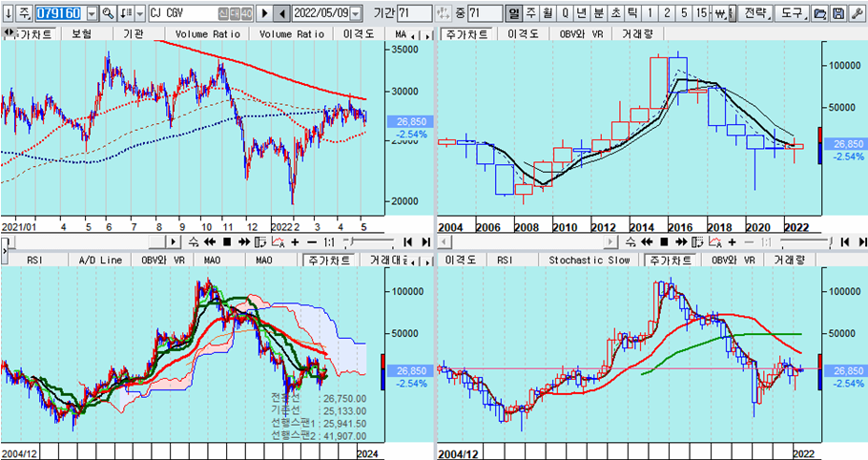The height and width of the screenshot is (460, 868).
Task: Click the stock search magnifier icon
Action: click(x=107, y=14)
